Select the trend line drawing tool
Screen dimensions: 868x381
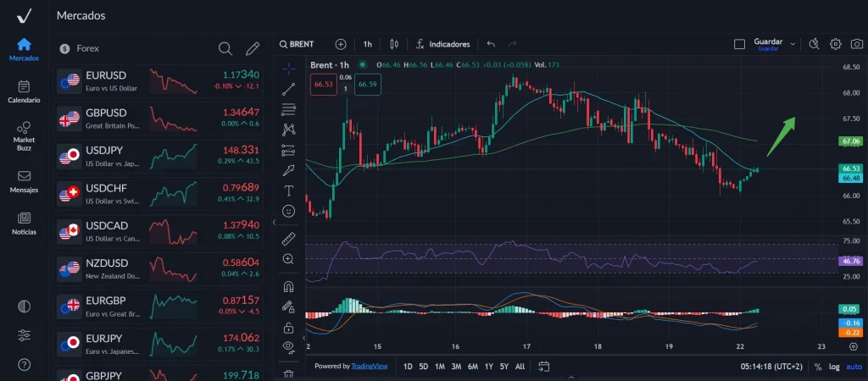pos(289,87)
